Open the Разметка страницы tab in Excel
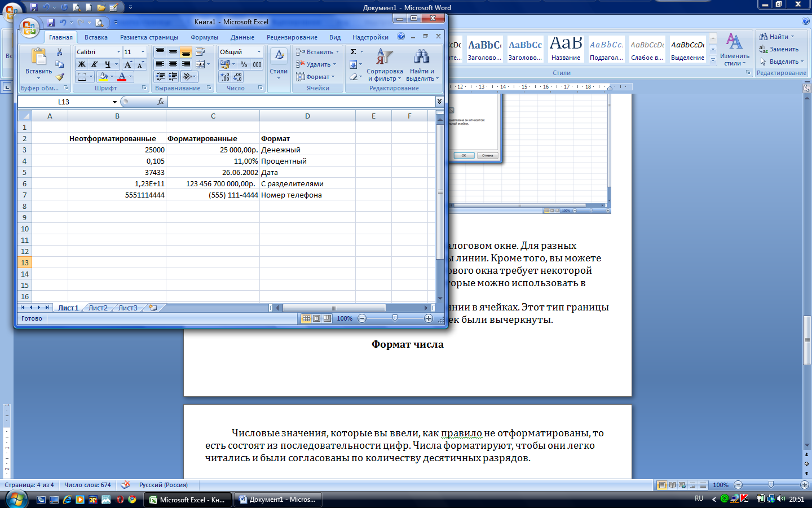This screenshot has width=812, height=508. point(149,37)
